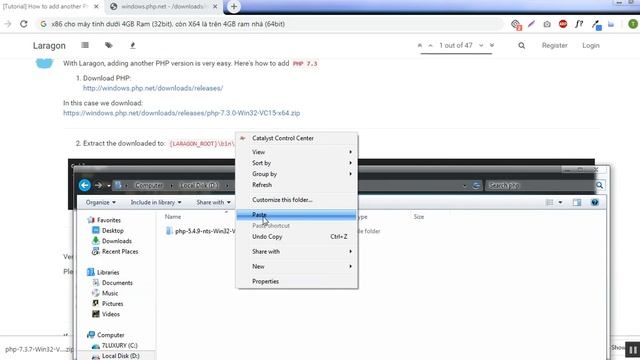640x360 pixels.
Task: Open the font finder f? extension icon
Action: pyautogui.click(x=579, y=24)
